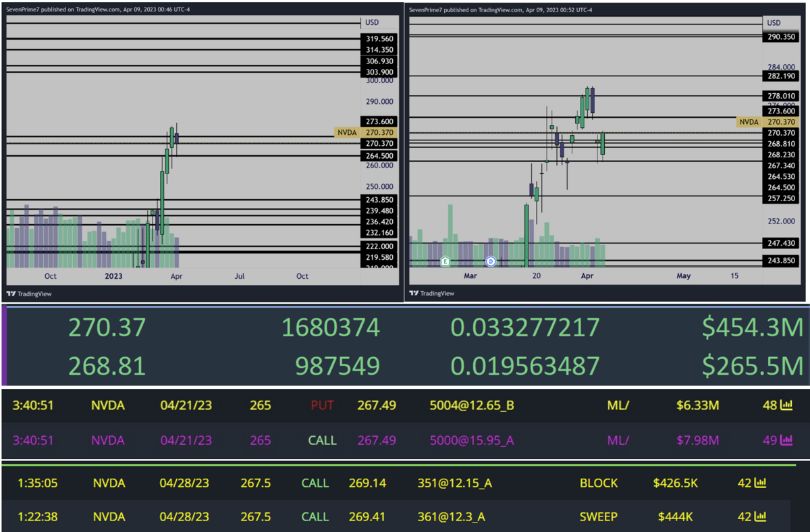Select the 290.350 level on right chart
The width and height of the screenshot is (810, 532).
coord(782,37)
